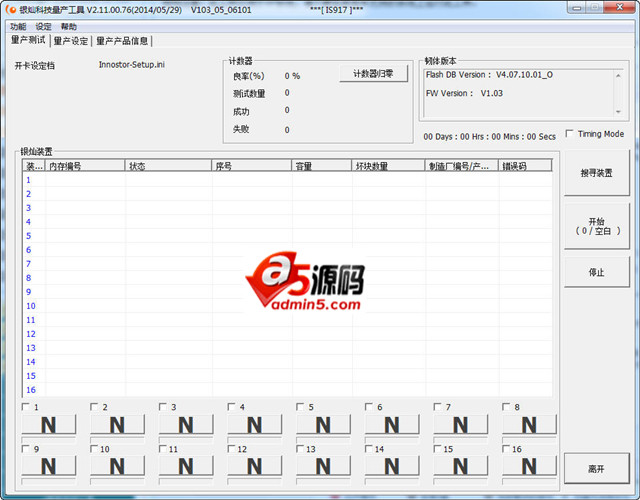
Task: Click the N status button for port 11
Action: coord(186,466)
